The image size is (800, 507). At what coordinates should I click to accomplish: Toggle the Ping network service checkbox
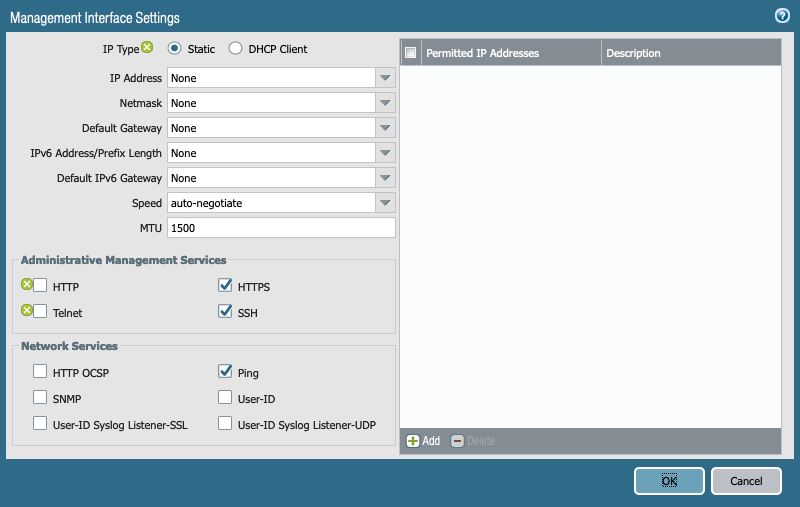pyautogui.click(x=225, y=372)
